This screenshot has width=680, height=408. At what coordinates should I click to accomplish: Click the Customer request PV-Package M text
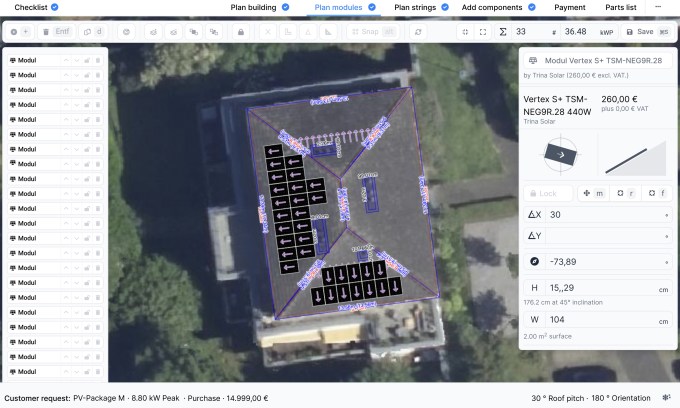64,398
